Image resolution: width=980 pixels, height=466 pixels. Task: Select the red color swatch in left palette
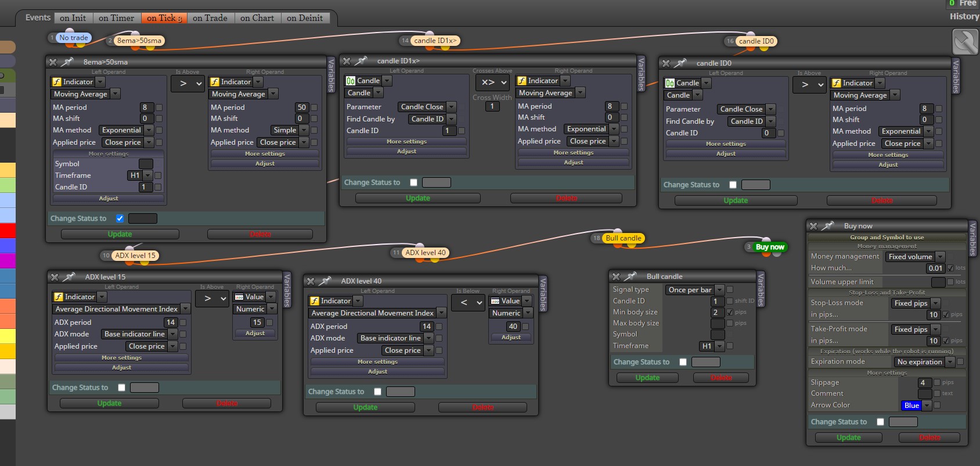point(8,231)
